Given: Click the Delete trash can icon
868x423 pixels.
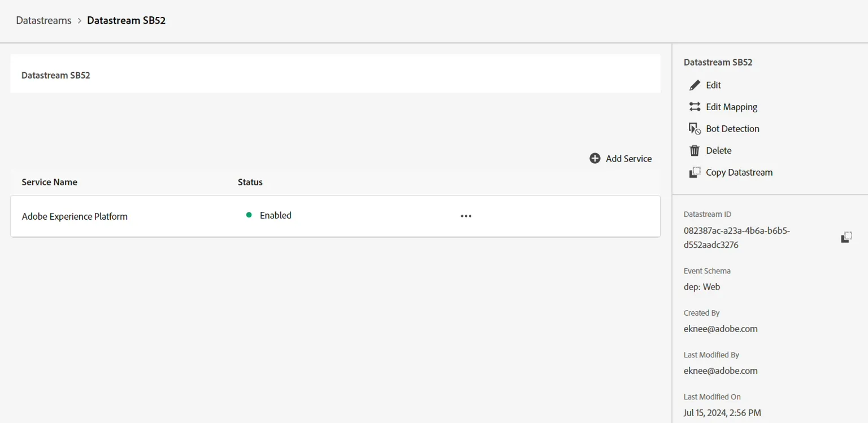Looking at the screenshot, I should pos(695,151).
